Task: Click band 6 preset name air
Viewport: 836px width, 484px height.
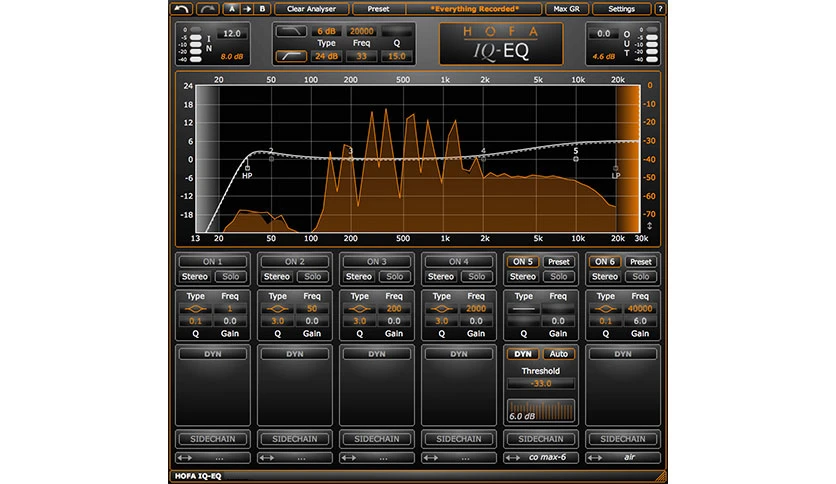Action: (x=630, y=457)
